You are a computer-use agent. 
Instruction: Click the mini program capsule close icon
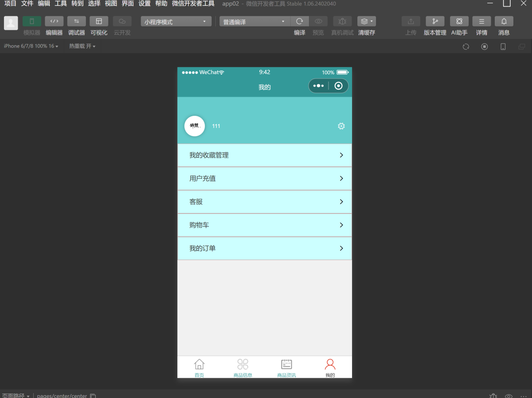click(339, 86)
